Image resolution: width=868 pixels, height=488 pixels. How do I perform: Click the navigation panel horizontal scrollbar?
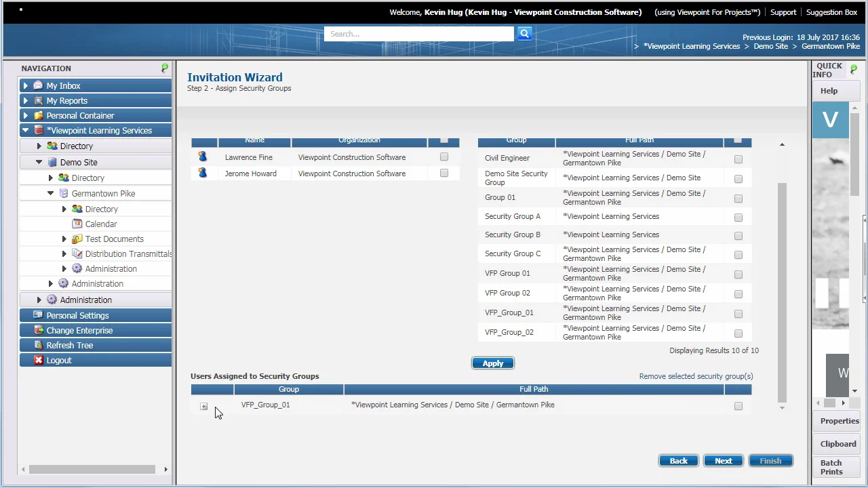pyautogui.click(x=92, y=469)
